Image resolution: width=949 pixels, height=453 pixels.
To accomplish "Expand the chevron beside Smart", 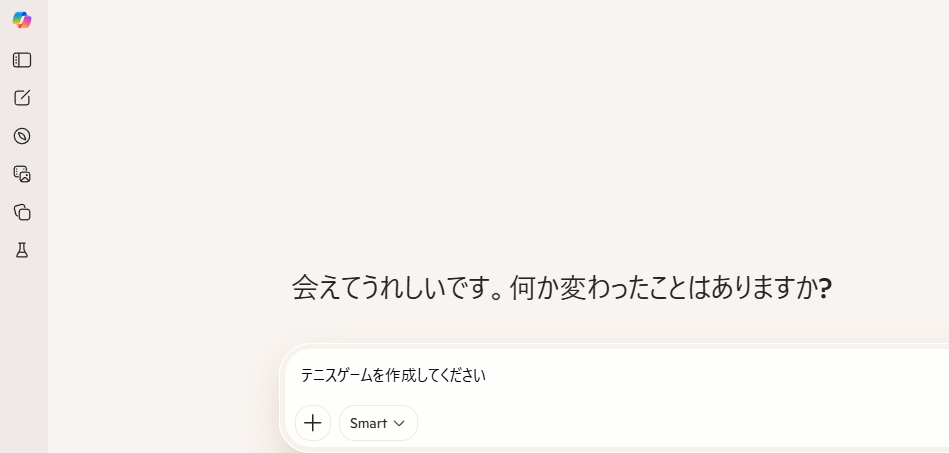I will tap(400, 423).
